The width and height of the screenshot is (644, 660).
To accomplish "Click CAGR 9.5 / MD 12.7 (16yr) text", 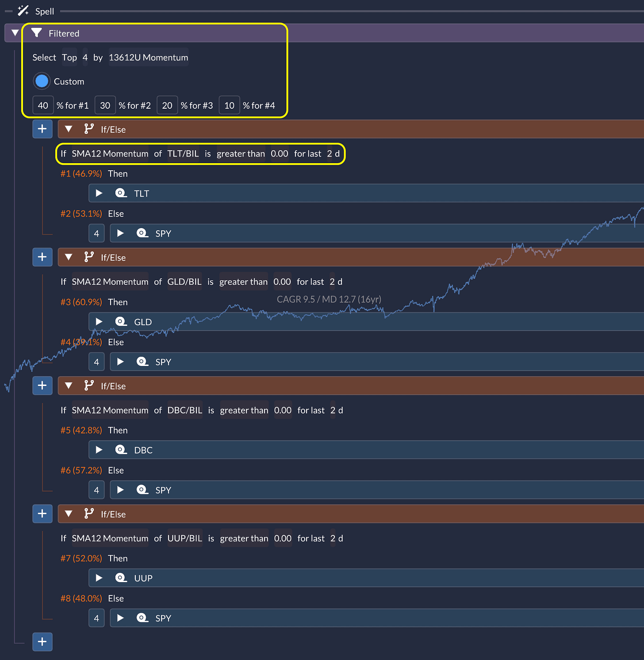I will [x=329, y=299].
